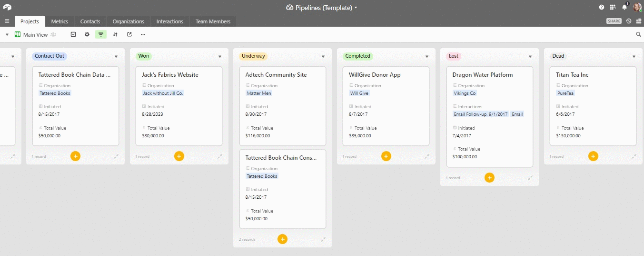
Task: Click the kanban Main View icon
Action: [x=18, y=34]
